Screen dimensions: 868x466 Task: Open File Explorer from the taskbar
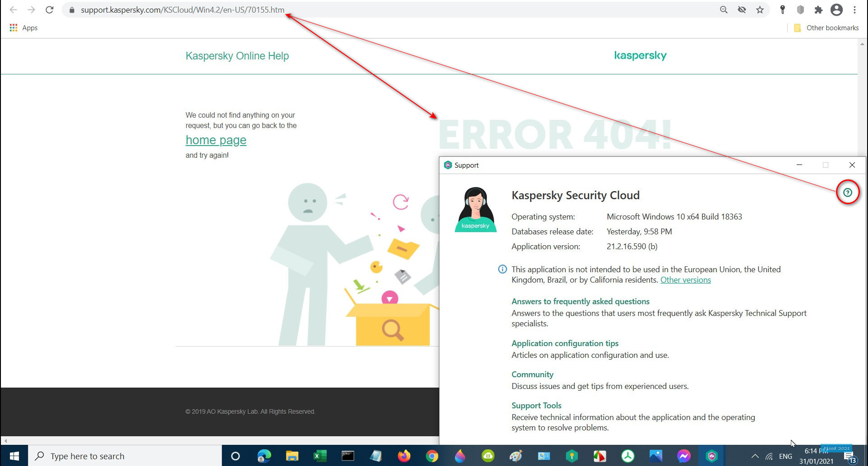[x=292, y=456]
